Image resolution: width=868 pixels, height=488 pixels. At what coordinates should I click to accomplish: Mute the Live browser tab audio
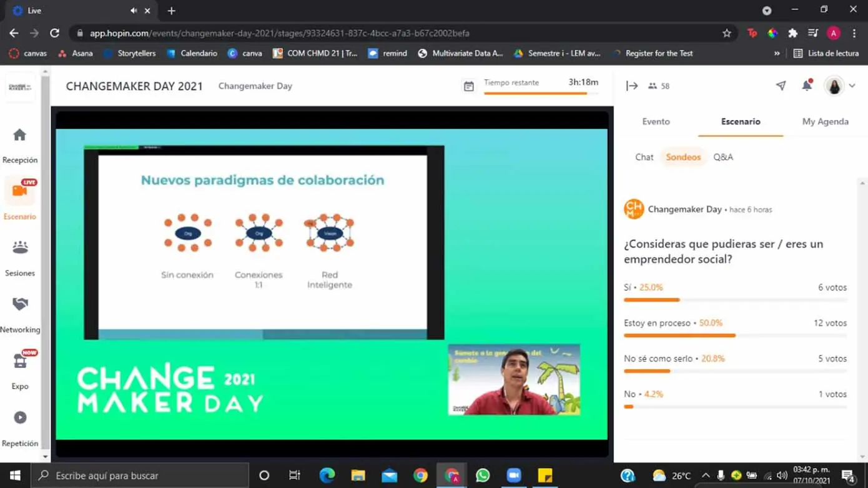click(x=134, y=11)
